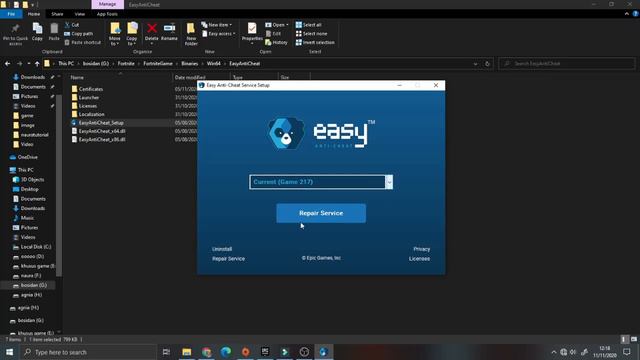The height and width of the screenshot is (360, 640).
Task: Open the Licenses link in Easy Anti-Cheat
Action: tap(419, 259)
